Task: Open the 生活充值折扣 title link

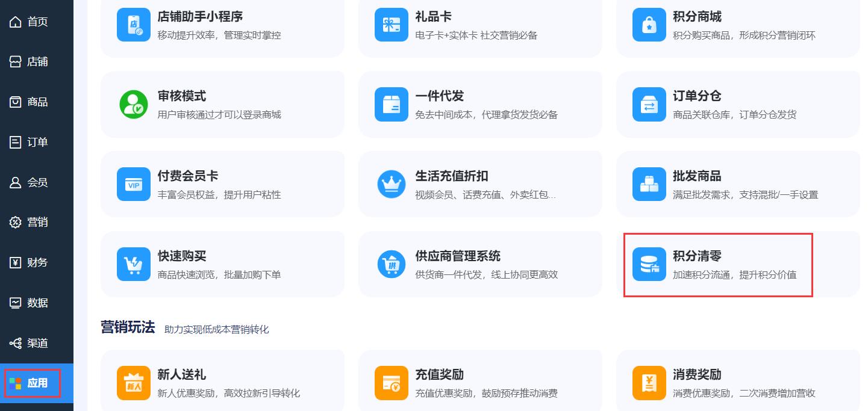Action: [x=452, y=176]
